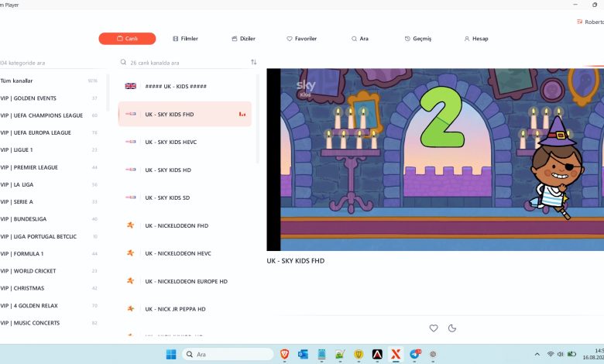Select UK - SKY KIDS FHD channel
The image size is (604, 364).
coord(185,114)
